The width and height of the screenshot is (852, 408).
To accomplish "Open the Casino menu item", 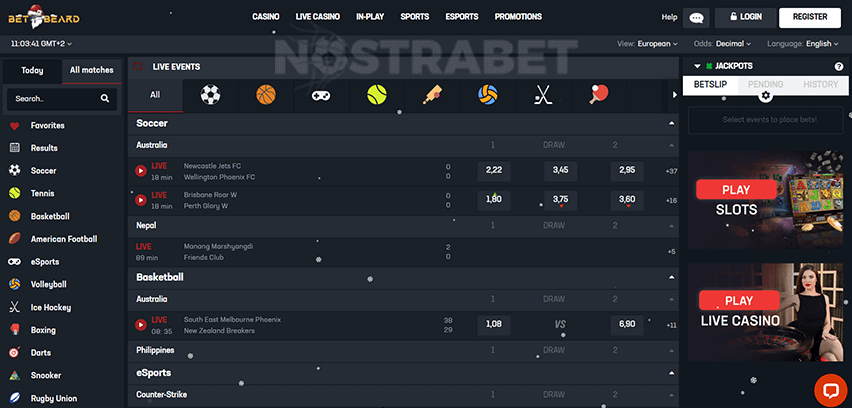I will pos(266,17).
